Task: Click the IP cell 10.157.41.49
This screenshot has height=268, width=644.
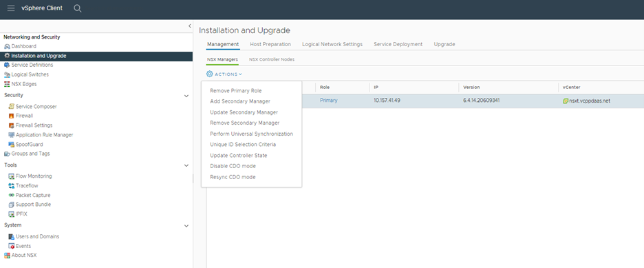Action: coord(387,101)
